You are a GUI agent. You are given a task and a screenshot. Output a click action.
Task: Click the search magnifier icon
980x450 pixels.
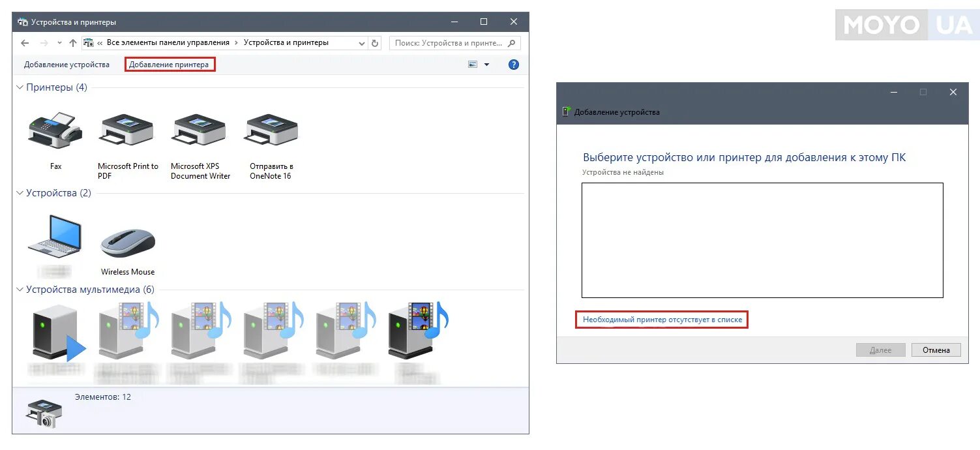[512, 43]
